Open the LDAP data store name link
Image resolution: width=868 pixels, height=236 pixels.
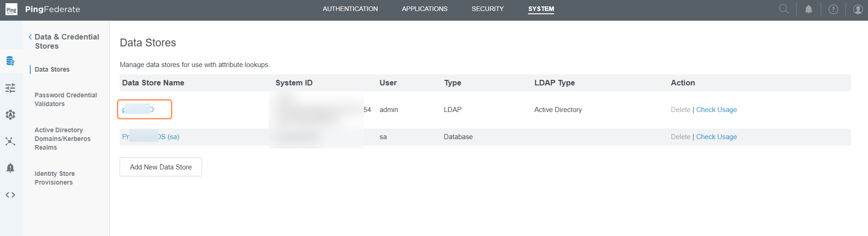138,110
